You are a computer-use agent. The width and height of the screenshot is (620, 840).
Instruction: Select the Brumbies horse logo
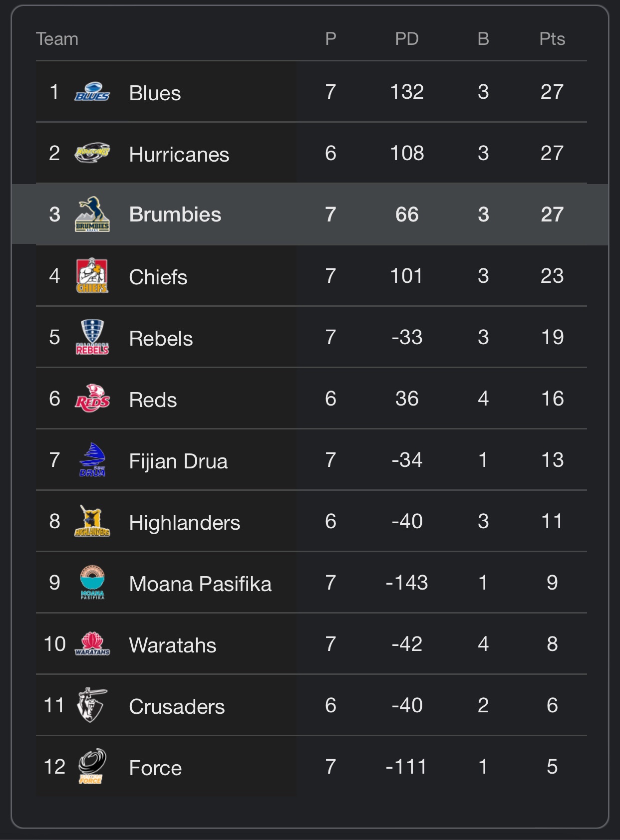pos(92,214)
